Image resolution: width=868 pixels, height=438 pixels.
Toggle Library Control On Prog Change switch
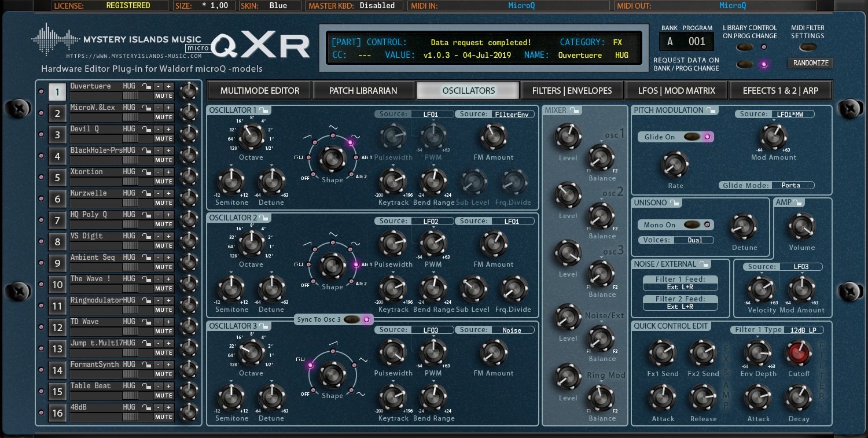click(x=745, y=47)
